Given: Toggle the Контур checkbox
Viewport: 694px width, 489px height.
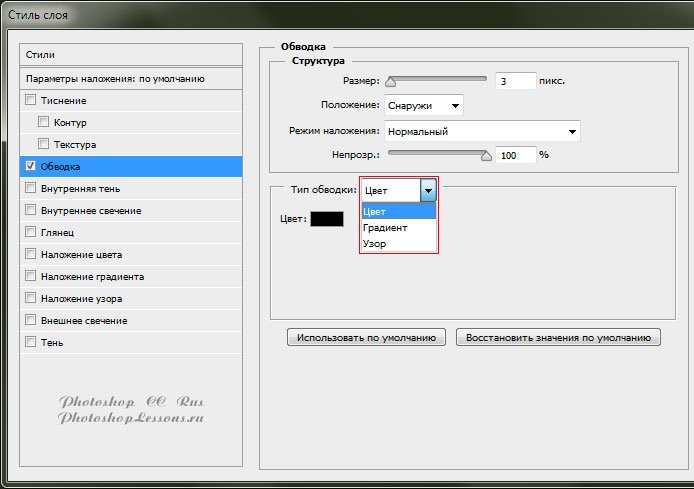Looking at the screenshot, I should [x=44, y=122].
